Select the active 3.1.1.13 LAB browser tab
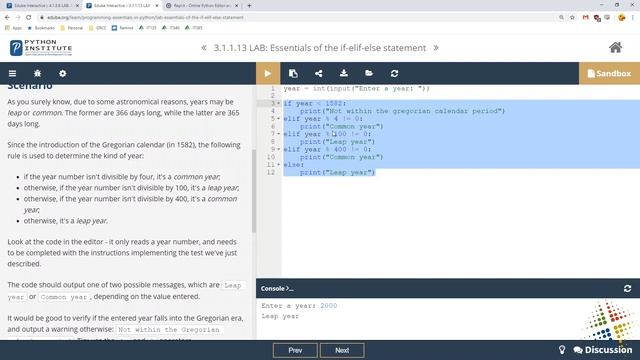Screen dimensions: 640x360 [122, 6]
